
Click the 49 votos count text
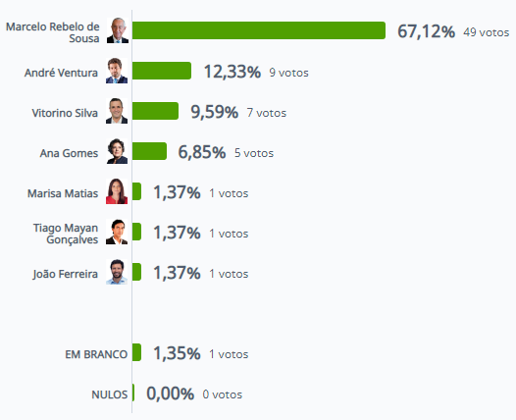(487, 32)
